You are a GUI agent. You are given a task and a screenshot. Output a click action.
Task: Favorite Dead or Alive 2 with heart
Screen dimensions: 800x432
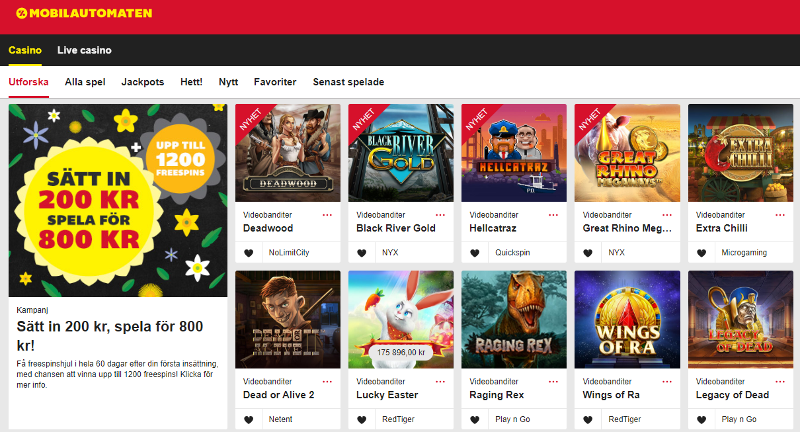point(248,419)
